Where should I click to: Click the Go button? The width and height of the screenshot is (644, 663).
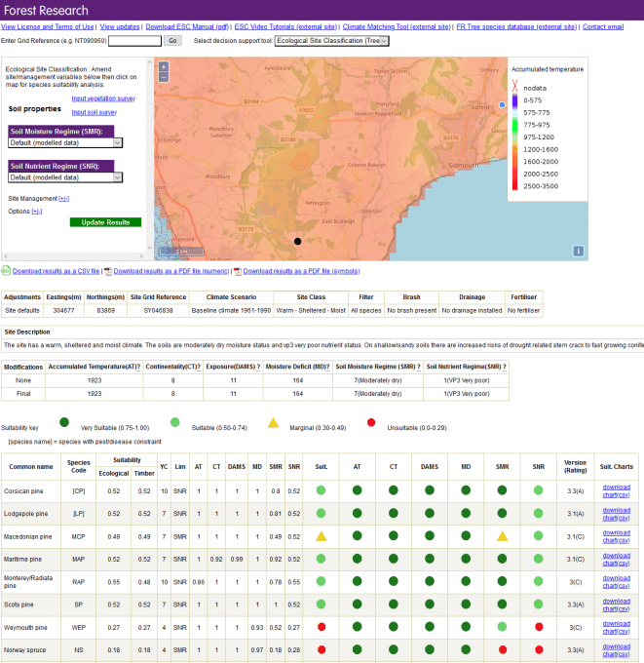pos(172,41)
